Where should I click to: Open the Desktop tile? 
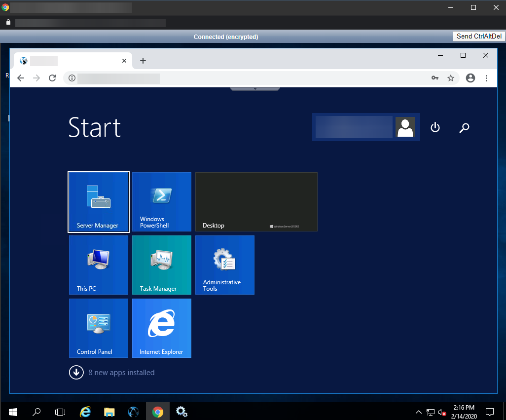[x=256, y=202]
